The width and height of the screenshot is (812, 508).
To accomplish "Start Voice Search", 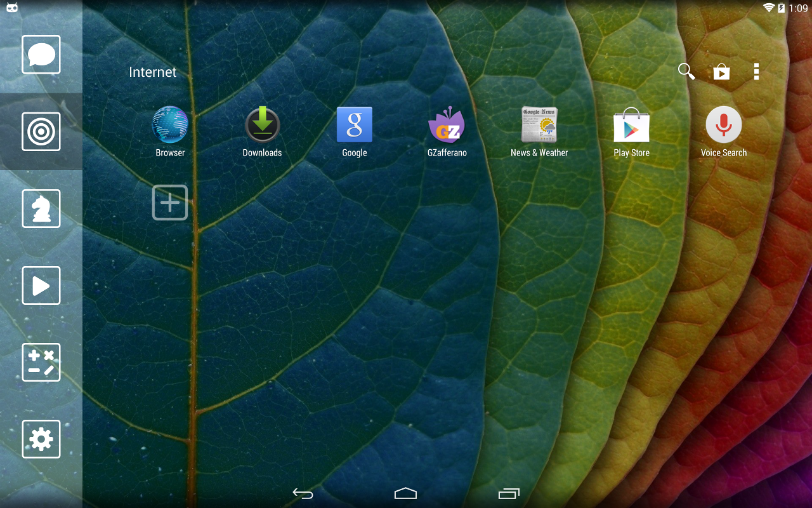I will click(x=723, y=124).
